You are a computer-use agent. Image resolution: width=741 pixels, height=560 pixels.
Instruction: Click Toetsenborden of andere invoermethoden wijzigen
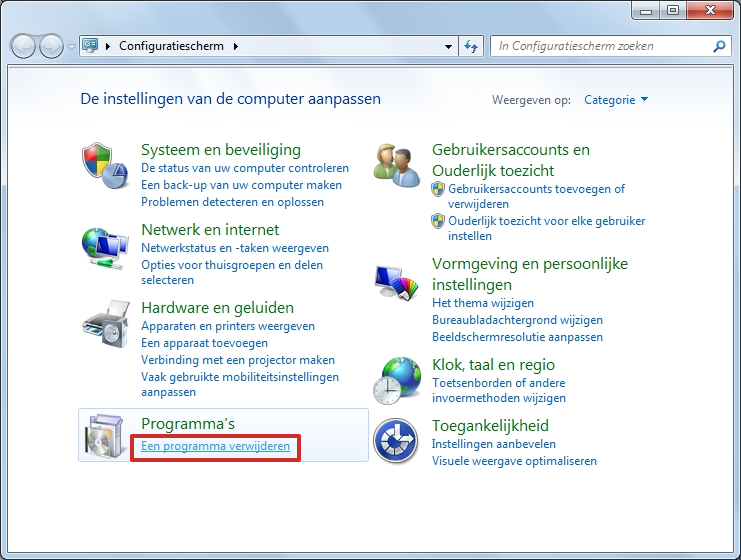499,390
